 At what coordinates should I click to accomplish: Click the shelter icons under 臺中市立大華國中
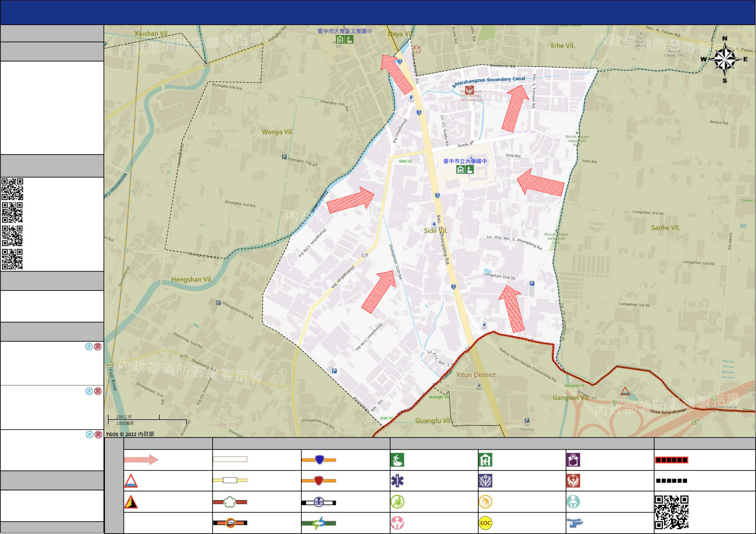click(x=465, y=170)
